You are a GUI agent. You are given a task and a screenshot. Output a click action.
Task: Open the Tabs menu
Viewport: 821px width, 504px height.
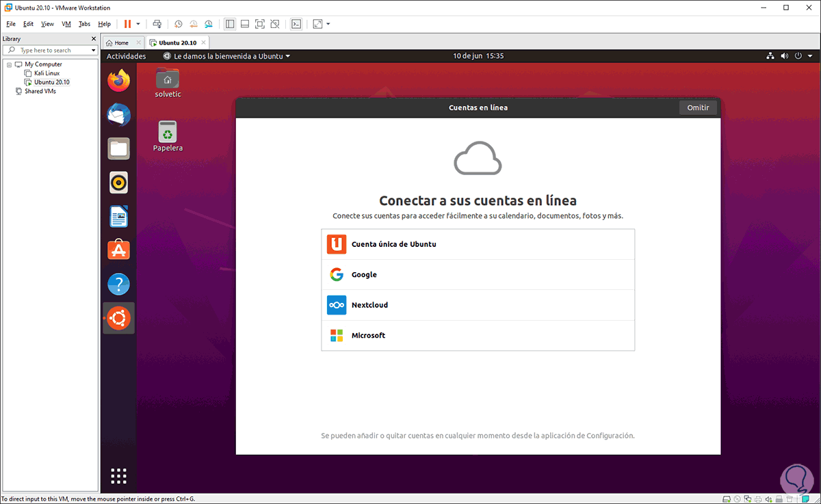point(84,23)
